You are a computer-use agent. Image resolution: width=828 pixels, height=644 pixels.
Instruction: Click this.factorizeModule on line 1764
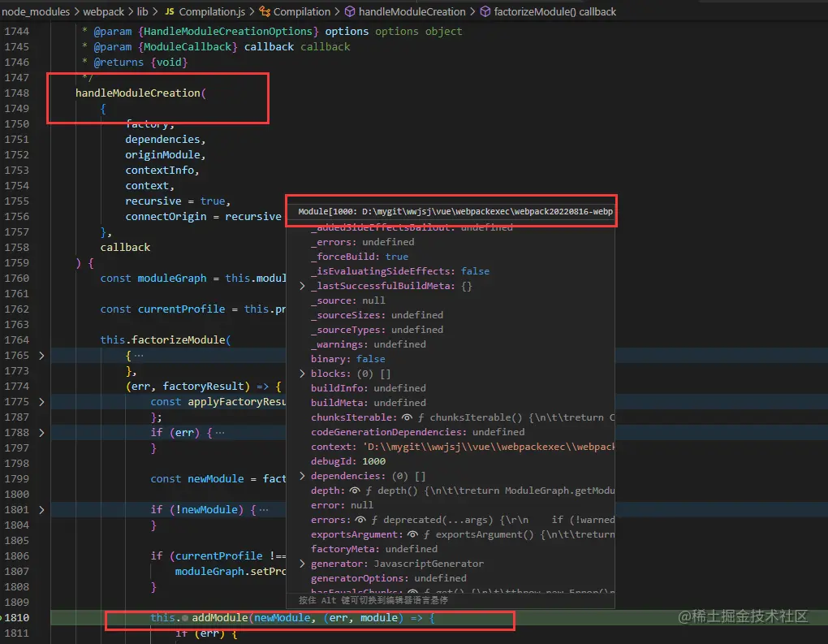coord(162,339)
